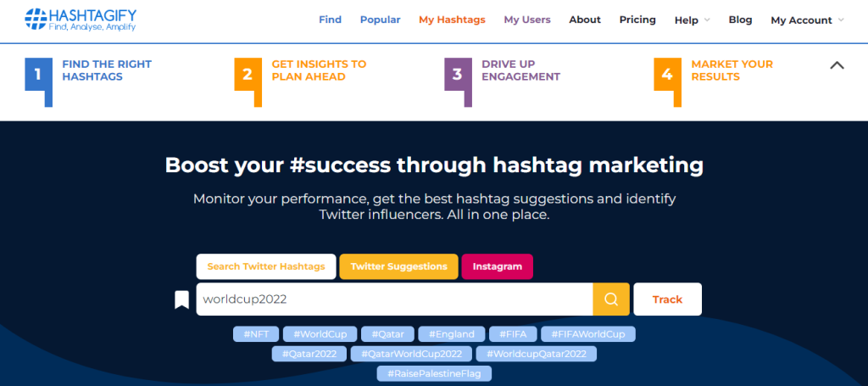Go to the Popular page

point(381,20)
